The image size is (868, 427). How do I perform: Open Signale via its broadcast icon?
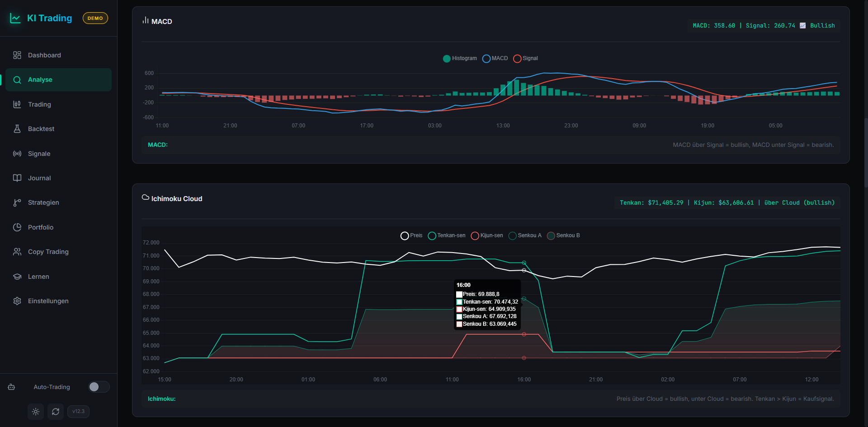(17, 154)
